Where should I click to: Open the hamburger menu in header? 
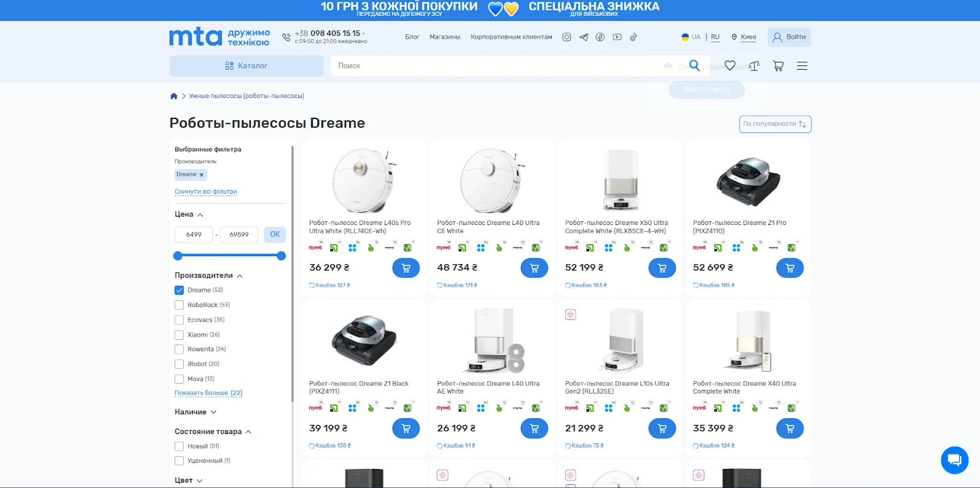coord(802,66)
